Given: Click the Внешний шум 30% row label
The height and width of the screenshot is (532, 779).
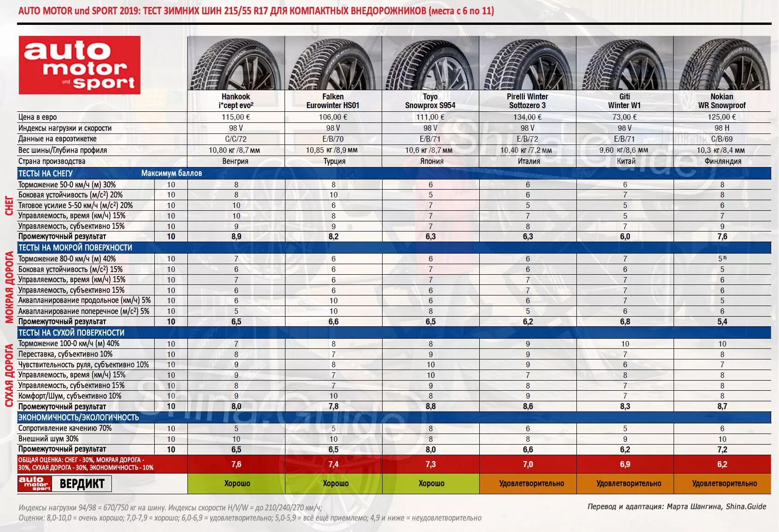Looking at the screenshot, I should [48, 439].
